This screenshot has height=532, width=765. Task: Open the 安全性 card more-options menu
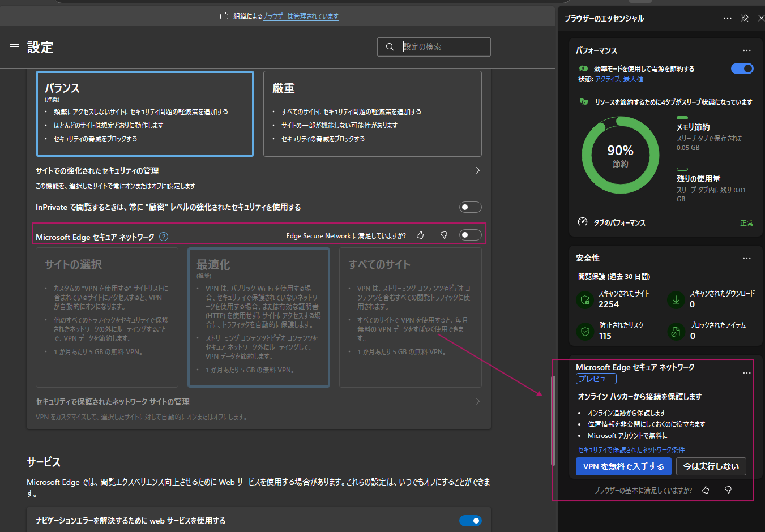[747, 258]
